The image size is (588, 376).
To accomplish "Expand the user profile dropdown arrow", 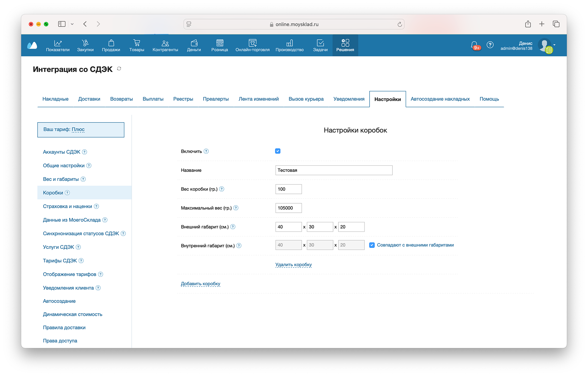I will 554,45.
